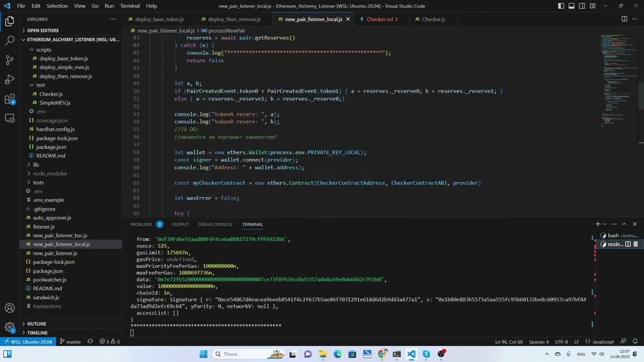Screen dimensions: 644x362
Task: Open the File menu
Action: pos(21,6)
